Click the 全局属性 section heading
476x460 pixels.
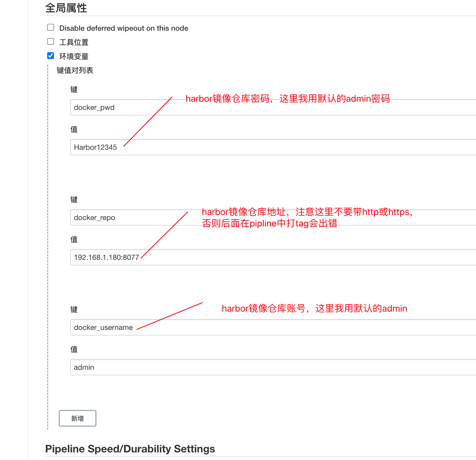point(66,8)
